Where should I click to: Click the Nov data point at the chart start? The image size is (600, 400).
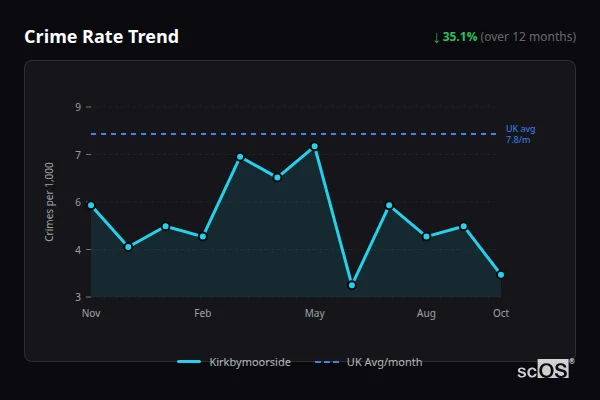pyautogui.click(x=91, y=205)
